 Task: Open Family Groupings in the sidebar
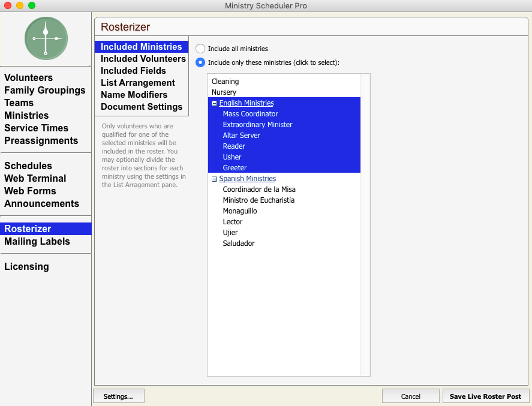pyautogui.click(x=46, y=90)
